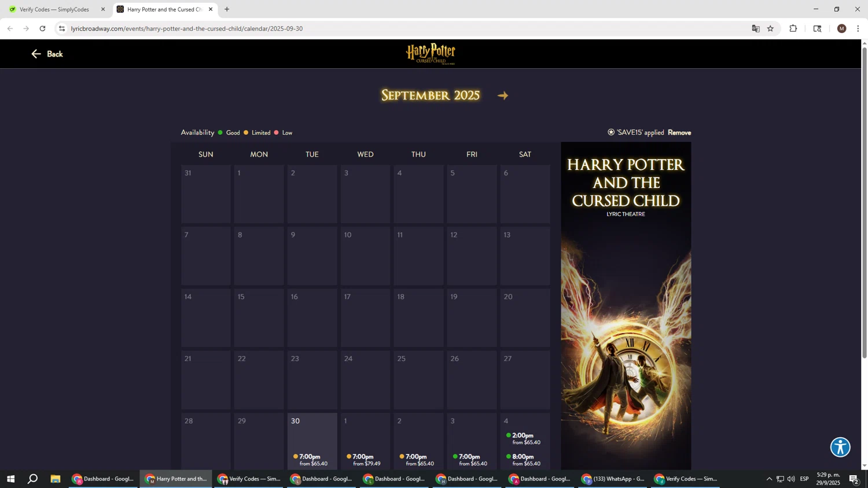Viewport: 868px width, 488px height.
Task: Switch to the Harry Potter and the Cursed Child tab
Action: click(165, 9)
